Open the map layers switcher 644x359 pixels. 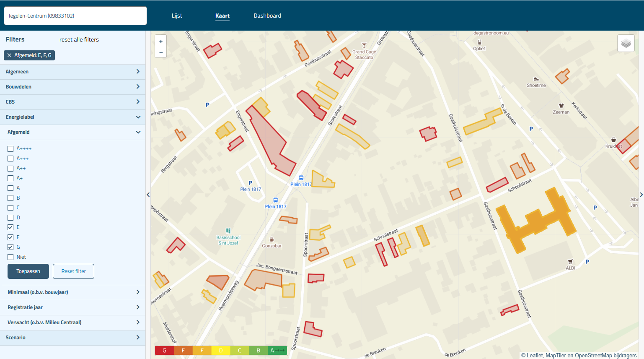626,44
